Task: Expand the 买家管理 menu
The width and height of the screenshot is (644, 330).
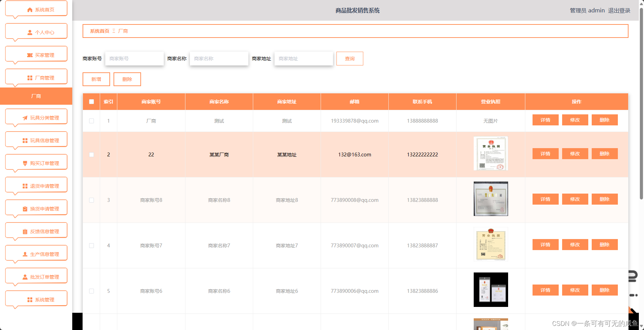Action: click(36, 54)
